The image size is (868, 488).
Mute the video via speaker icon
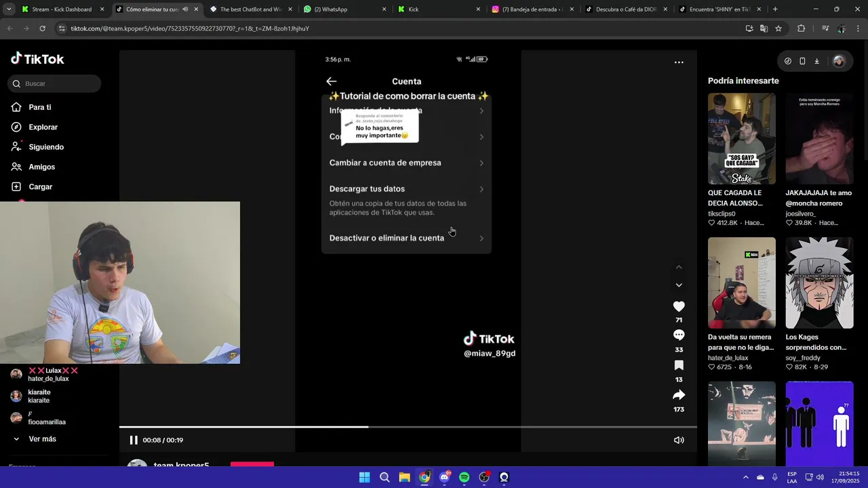[679, 440]
